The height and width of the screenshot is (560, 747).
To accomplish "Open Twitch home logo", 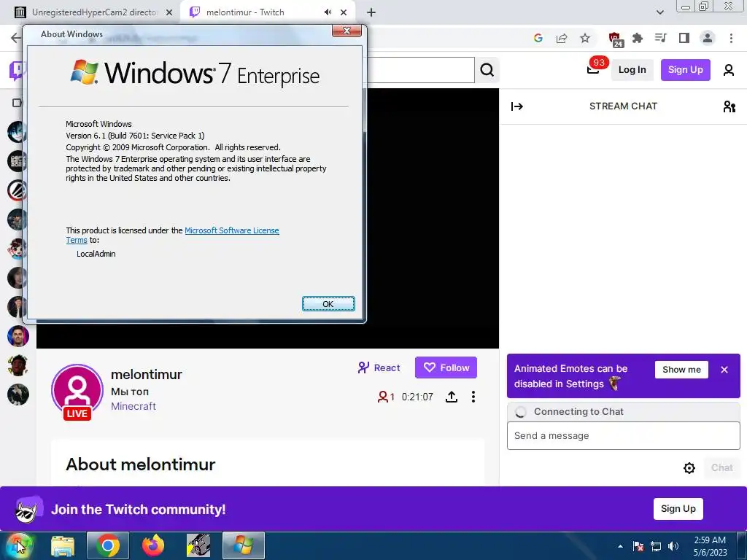I will (x=16, y=71).
